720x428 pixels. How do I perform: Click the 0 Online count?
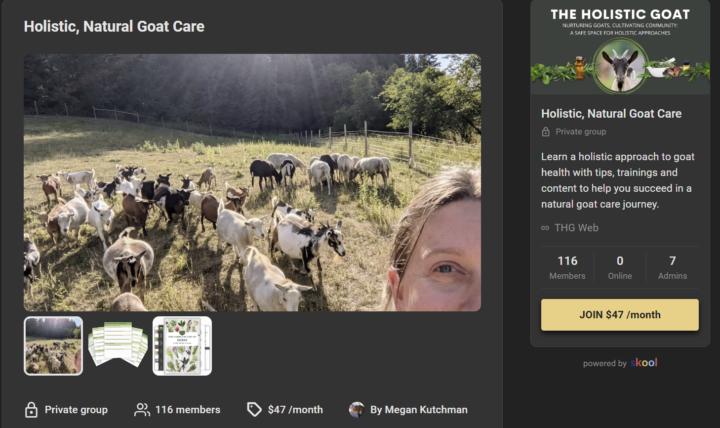click(620, 267)
